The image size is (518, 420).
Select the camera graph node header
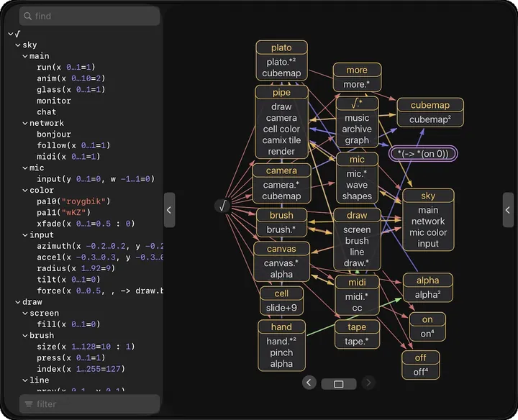point(281,170)
